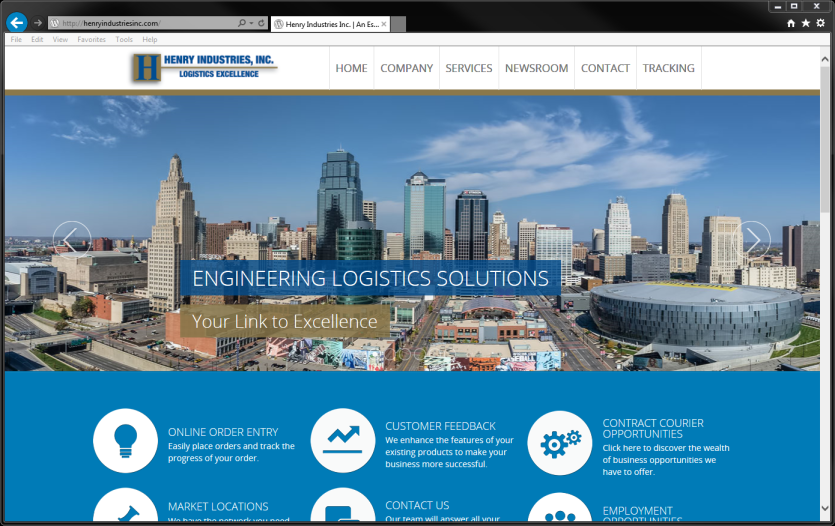Click the Henry Industries logo
The height and width of the screenshot is (526, 835).
[204, 67]
